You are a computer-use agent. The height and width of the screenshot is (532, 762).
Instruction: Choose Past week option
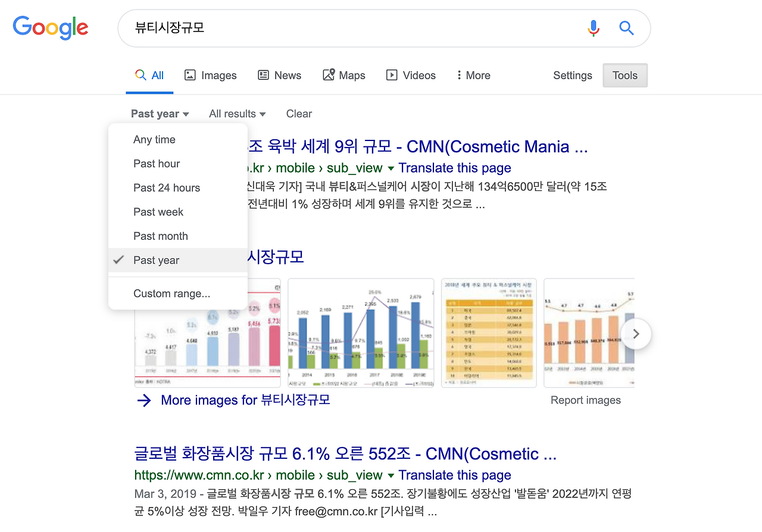[x=178, y=212]
